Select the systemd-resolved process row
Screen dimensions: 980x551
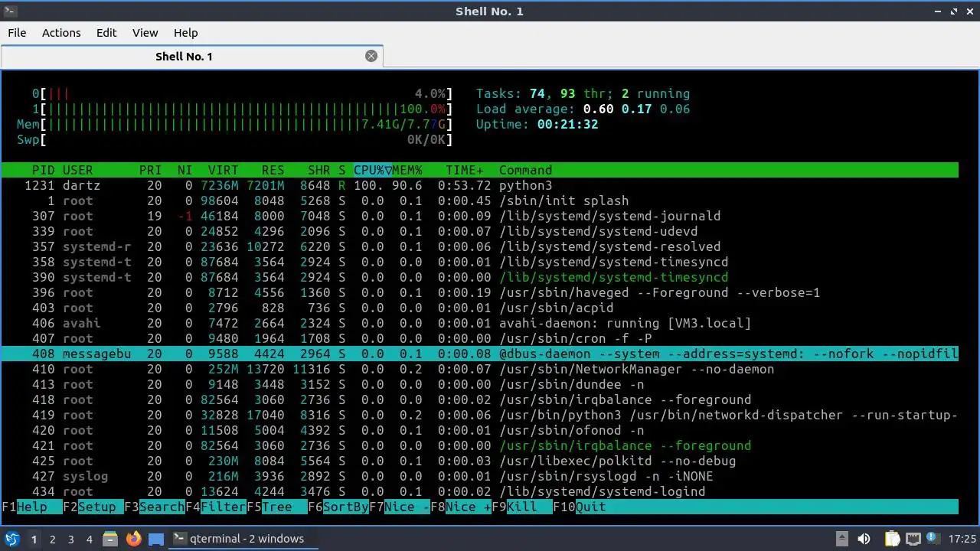point(480,246)
